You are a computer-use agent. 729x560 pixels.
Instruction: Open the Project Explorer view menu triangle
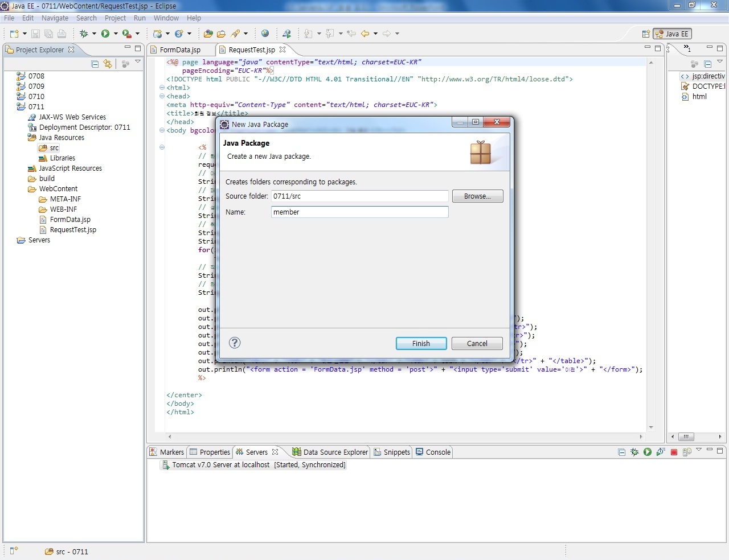tap(138, 61)
